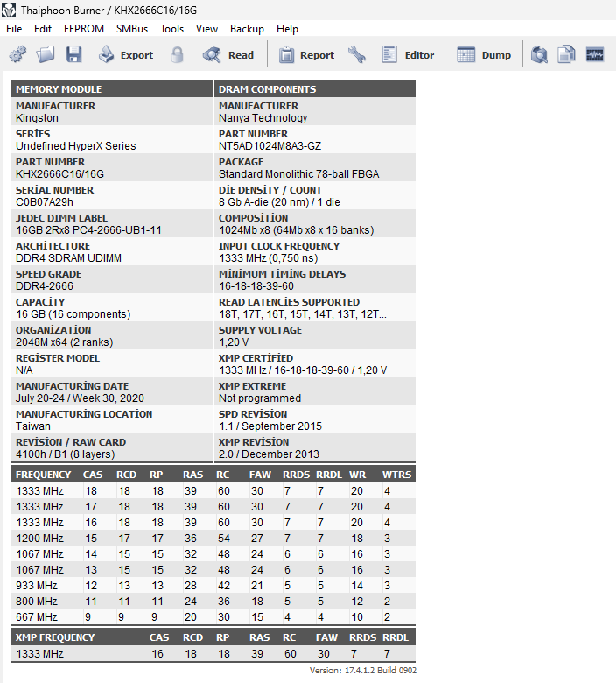Click the DRAM manufacturer Nanya Technology
Image resolution: width=616 pixels, height=683 pixels.
point(263,118)
